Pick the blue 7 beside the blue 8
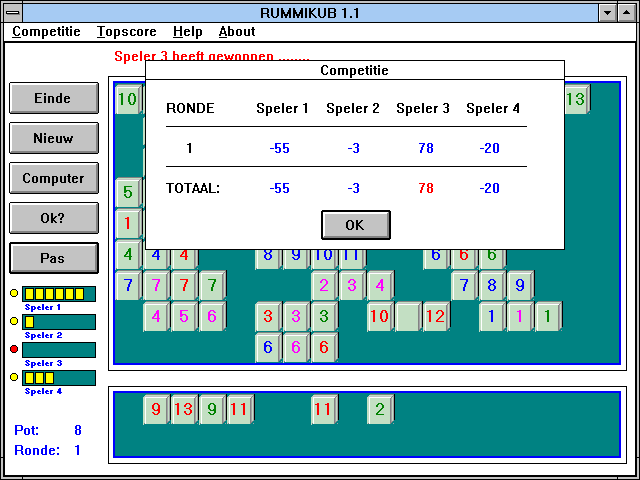 [464, 285]
